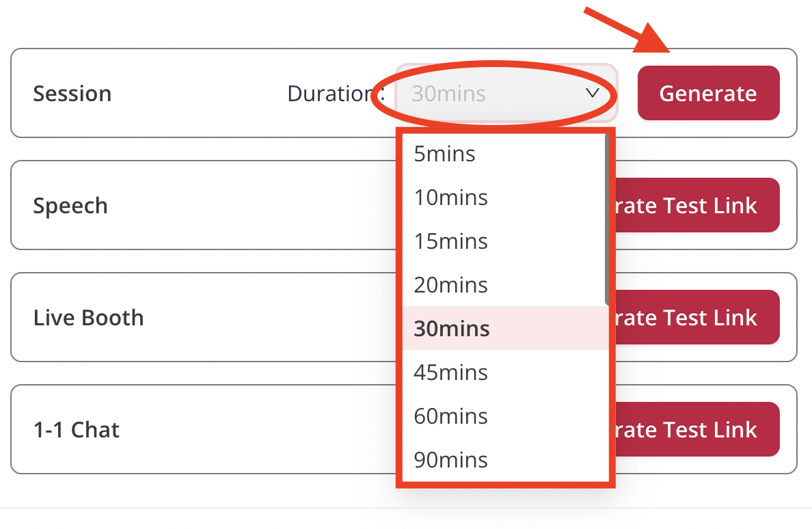The width and height of the screenshot is (812, 529).
Task: Click the 1-1 Chat label
Action: (76, 430)
